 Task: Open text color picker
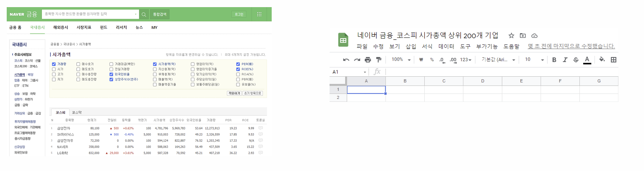coord(587,60)
